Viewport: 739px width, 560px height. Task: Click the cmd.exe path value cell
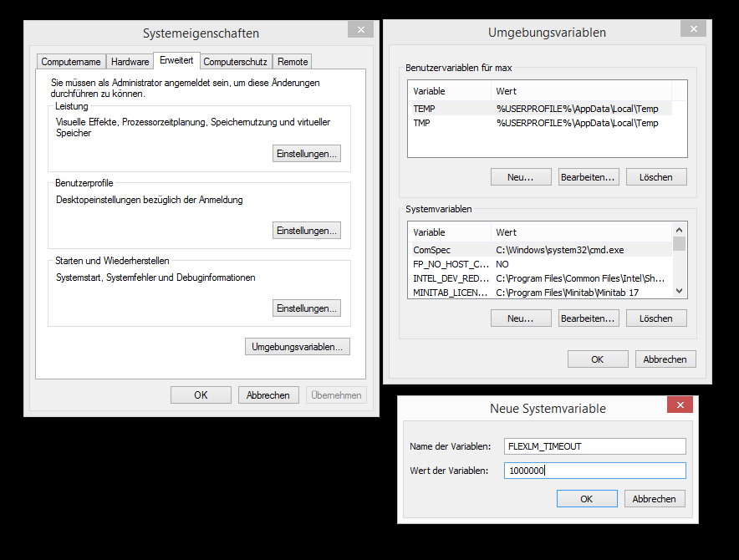pos(560,250)
